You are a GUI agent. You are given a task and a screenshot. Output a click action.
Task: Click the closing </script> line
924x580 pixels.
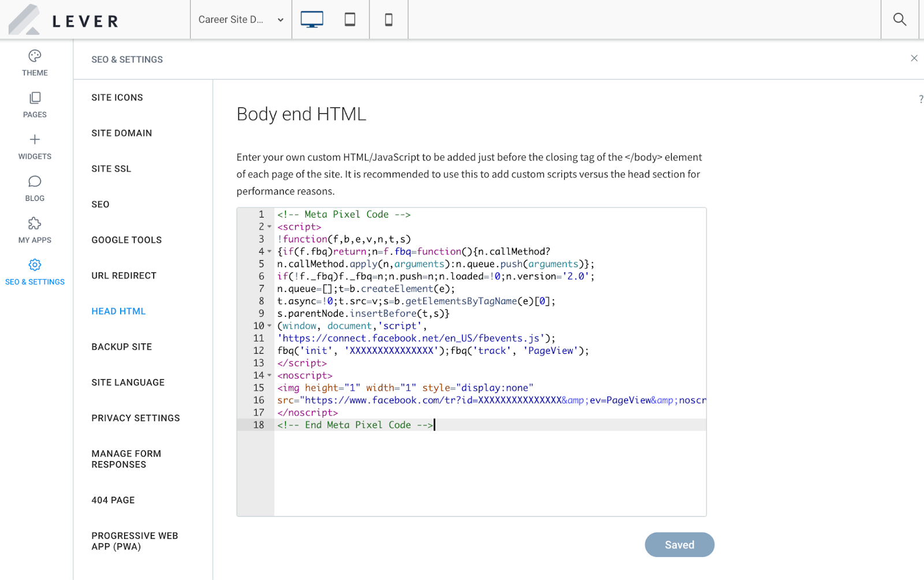coord(302,364)
